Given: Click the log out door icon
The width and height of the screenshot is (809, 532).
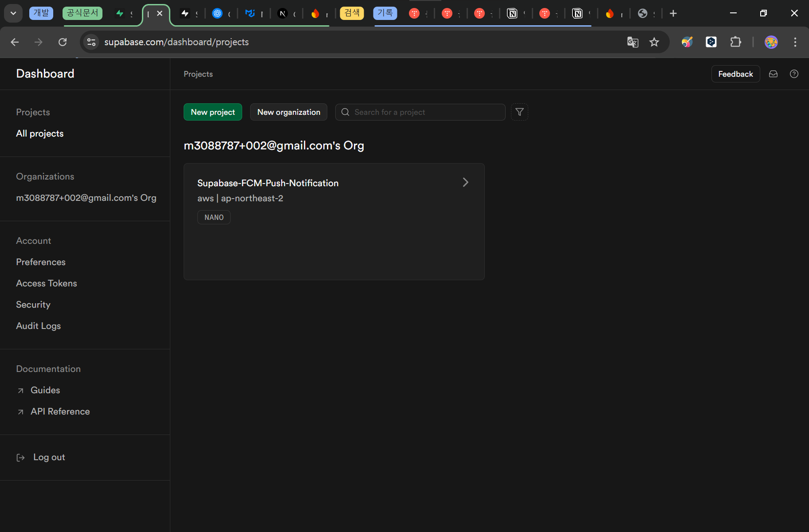Looking at the screenshot, I should (x=20, y=458).
